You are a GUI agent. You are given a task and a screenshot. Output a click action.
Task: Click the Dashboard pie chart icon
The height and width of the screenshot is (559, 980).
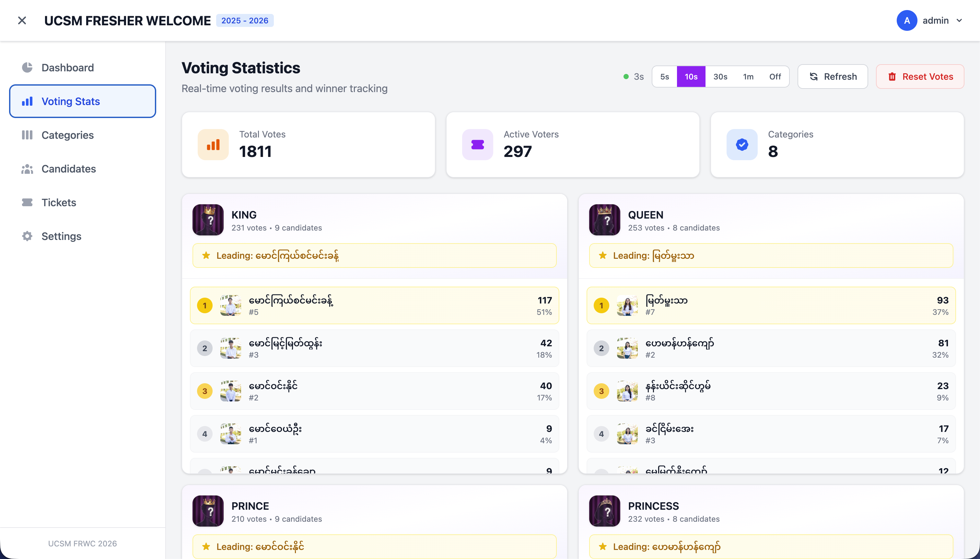27,67
